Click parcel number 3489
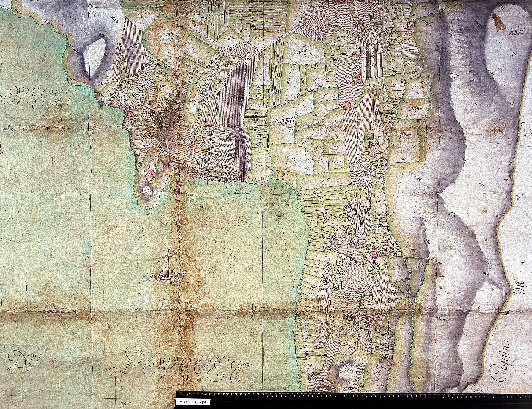The height and width of the screenshot is (409, 532). coord(379,202)
